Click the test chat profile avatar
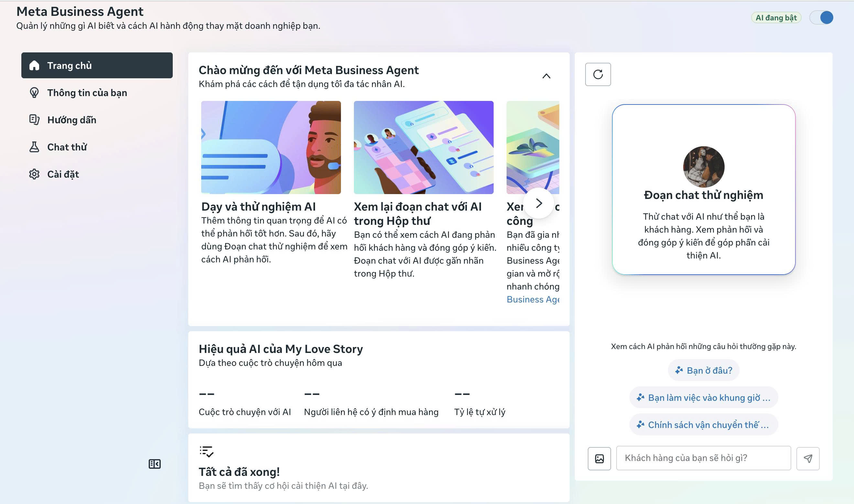Image resolution: width=854 pixels, height=504 pixels. pyautogui.click(x=704, y=167)
